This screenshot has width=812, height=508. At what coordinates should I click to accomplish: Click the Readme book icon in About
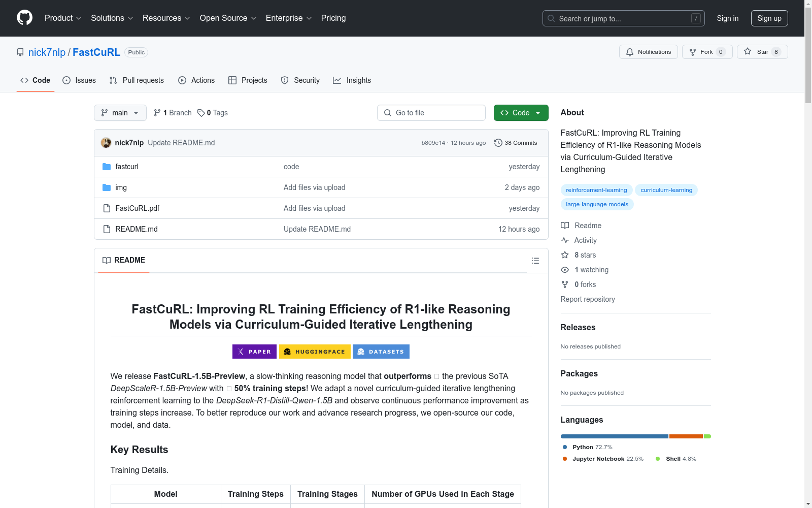coord(565,226)
